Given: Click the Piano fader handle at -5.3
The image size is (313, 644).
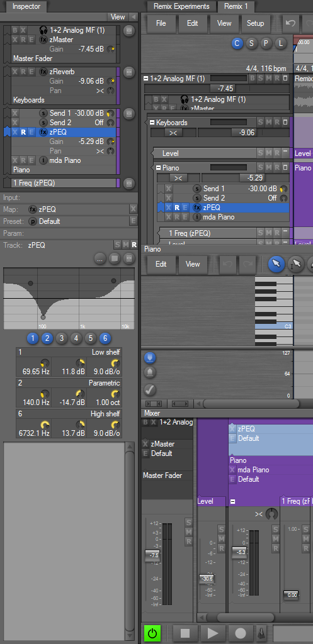Looking at the screenshot, I should [239, 552].
